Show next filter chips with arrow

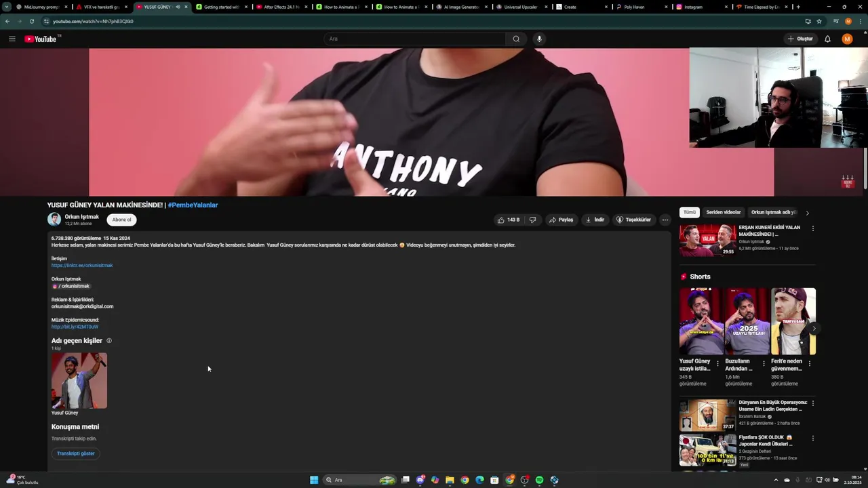pyautogui.click(x=807, y=213)
